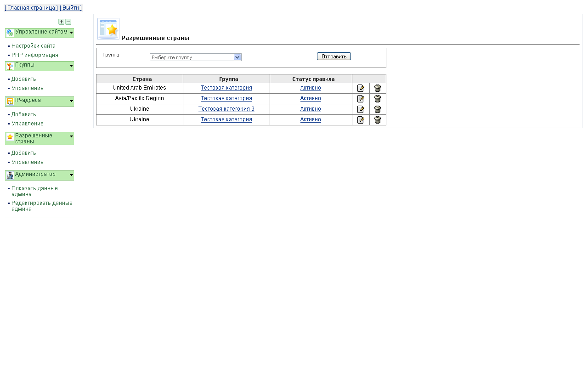Collapse the IP-адреса section arrow
The height and width of the screenshot is (373, 588).
pyautogui.click(x=72, y=101)
